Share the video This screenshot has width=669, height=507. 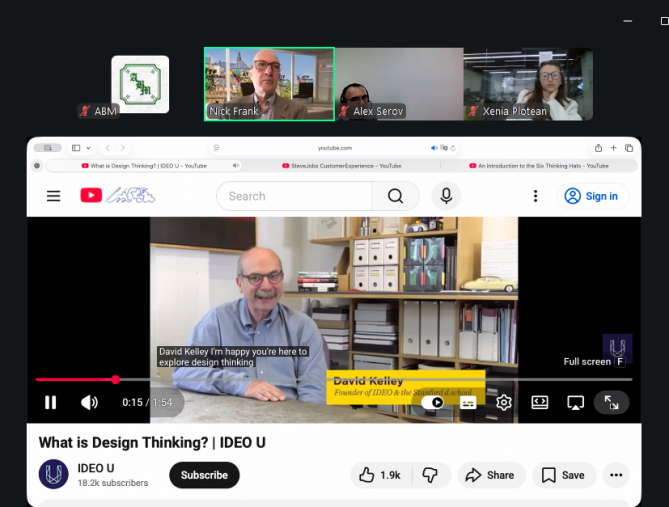490,475
